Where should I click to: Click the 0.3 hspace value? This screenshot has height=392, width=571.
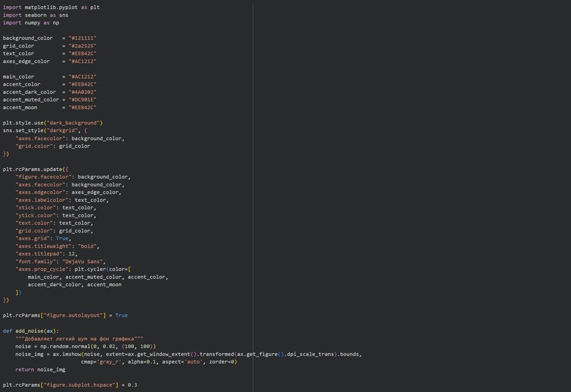(133, 385)
